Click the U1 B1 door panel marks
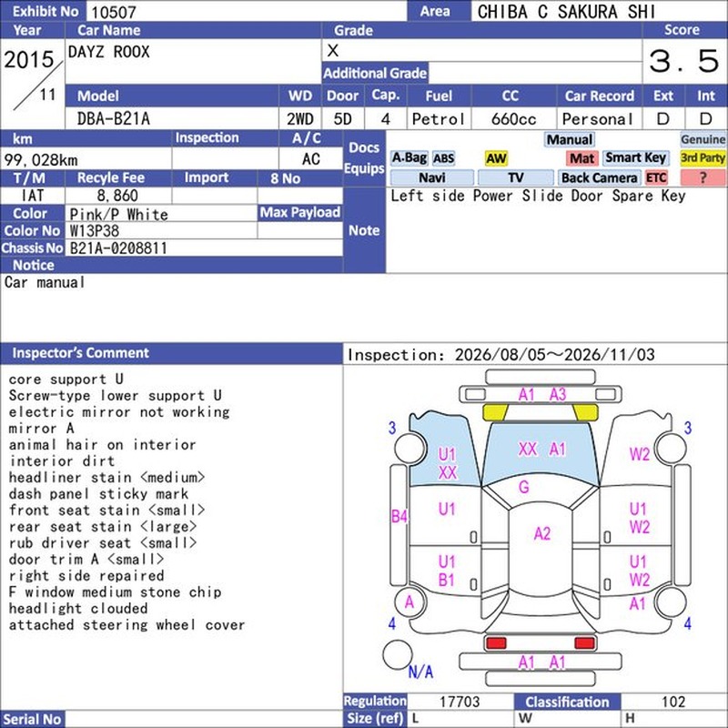This screenshot has height=728, width=728. 447,571
